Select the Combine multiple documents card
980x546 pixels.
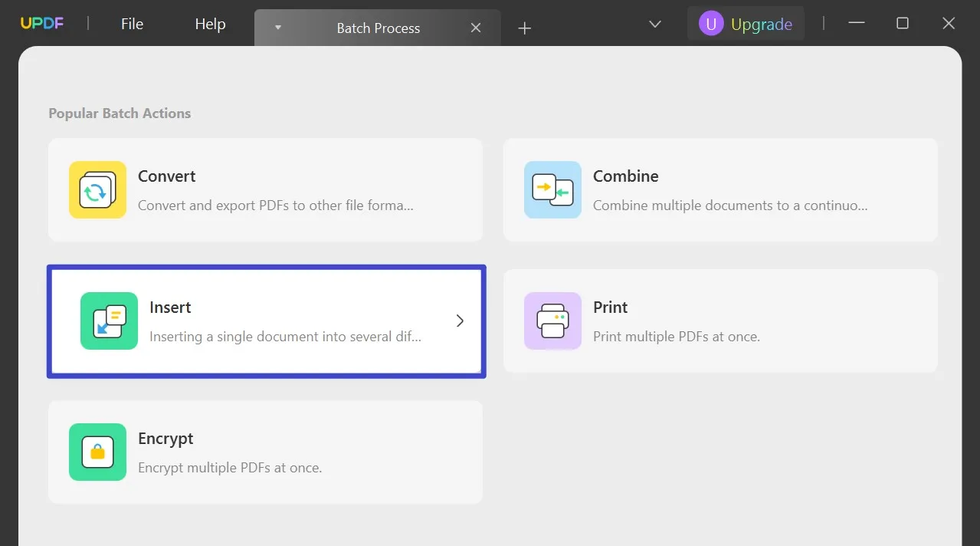719,189
